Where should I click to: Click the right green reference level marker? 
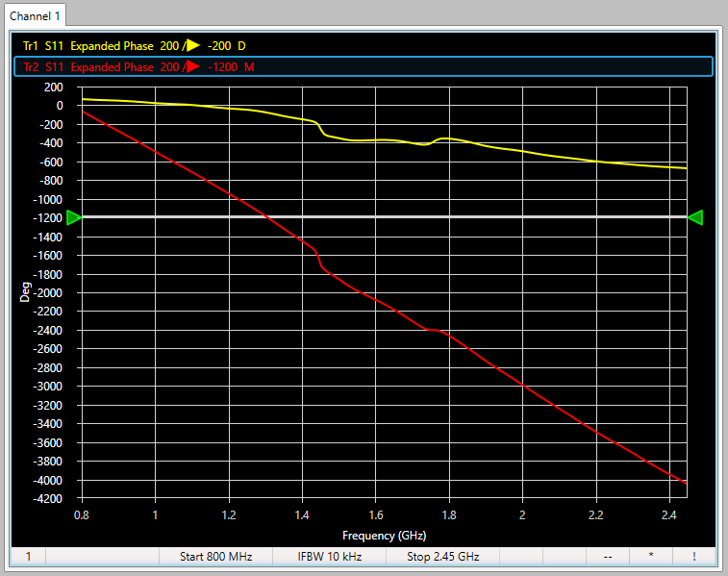point(695,217)
